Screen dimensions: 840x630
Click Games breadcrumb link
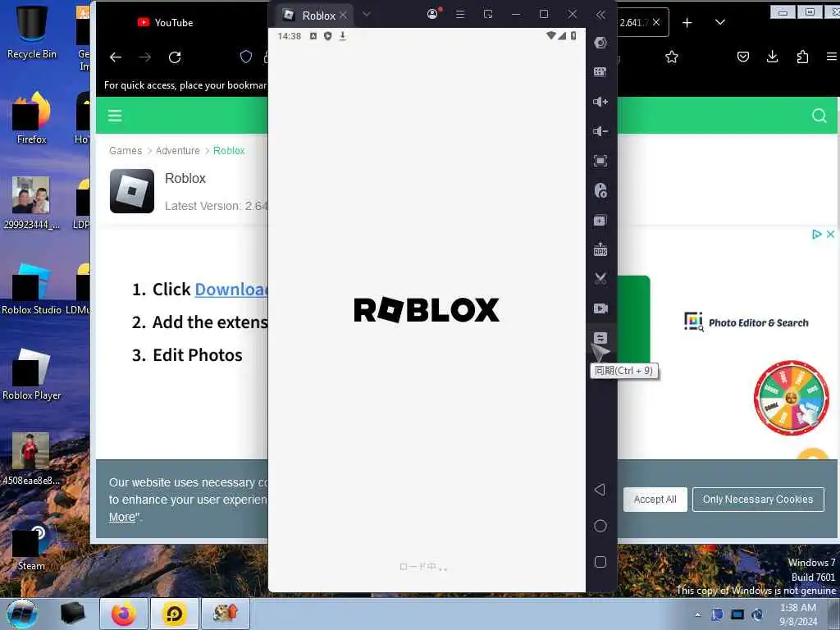click(126, 151)
